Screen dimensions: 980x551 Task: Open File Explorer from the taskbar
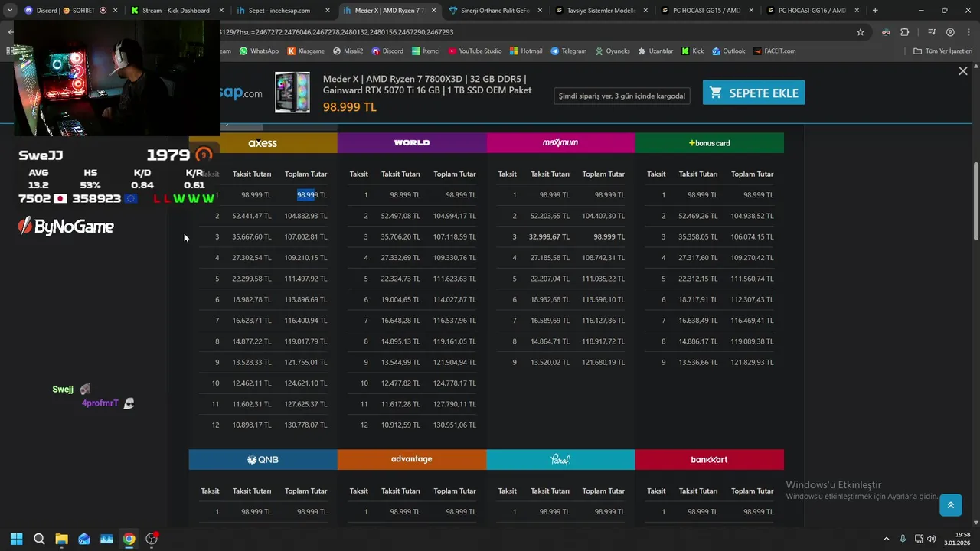(61, 539)
